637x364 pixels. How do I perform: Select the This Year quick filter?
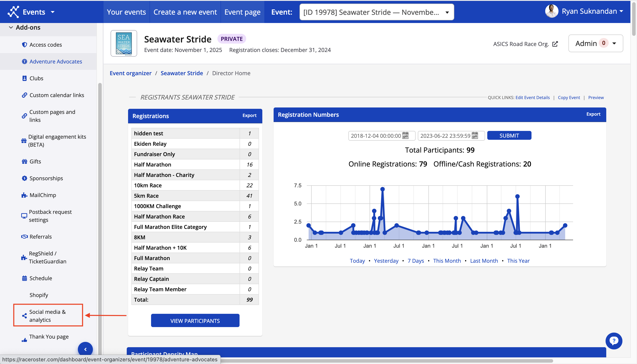click(x=518, y=260)
